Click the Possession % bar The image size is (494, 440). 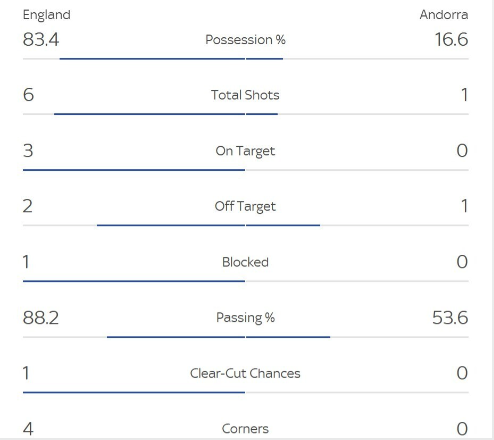(246, 59)
